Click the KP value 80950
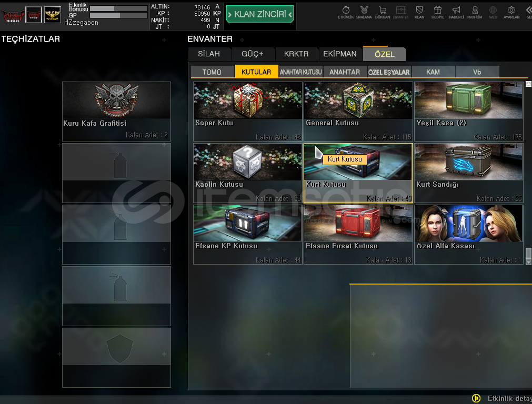Viewport: 532px width, 404px height. coord(202,14)
